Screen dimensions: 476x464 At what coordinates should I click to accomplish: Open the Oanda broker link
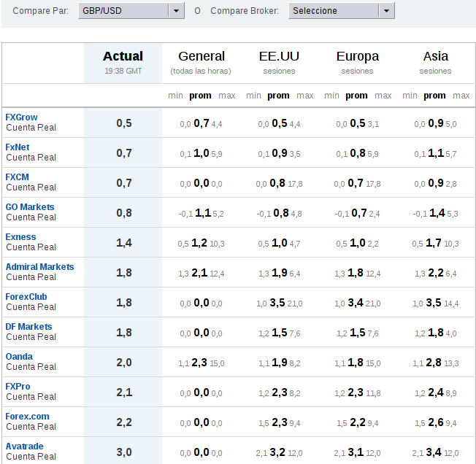coord(19,357)
